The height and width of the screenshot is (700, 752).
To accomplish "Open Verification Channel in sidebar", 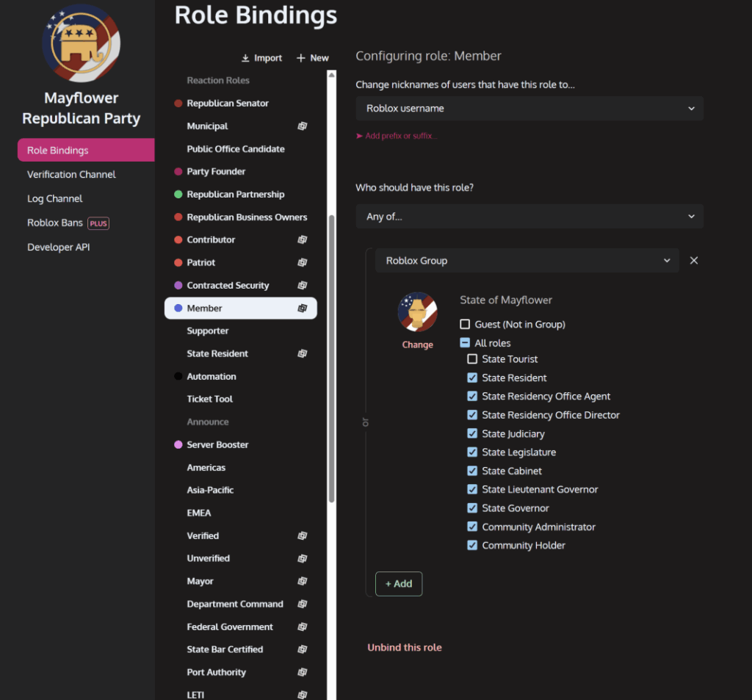I will pos(71,174).
